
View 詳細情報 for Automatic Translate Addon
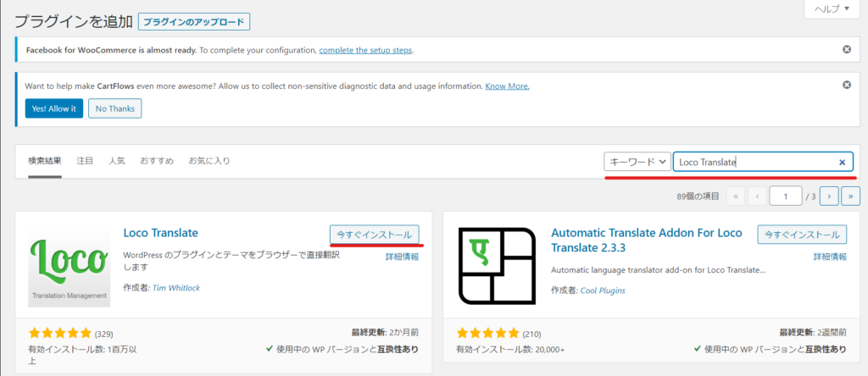tap(830, 257)
